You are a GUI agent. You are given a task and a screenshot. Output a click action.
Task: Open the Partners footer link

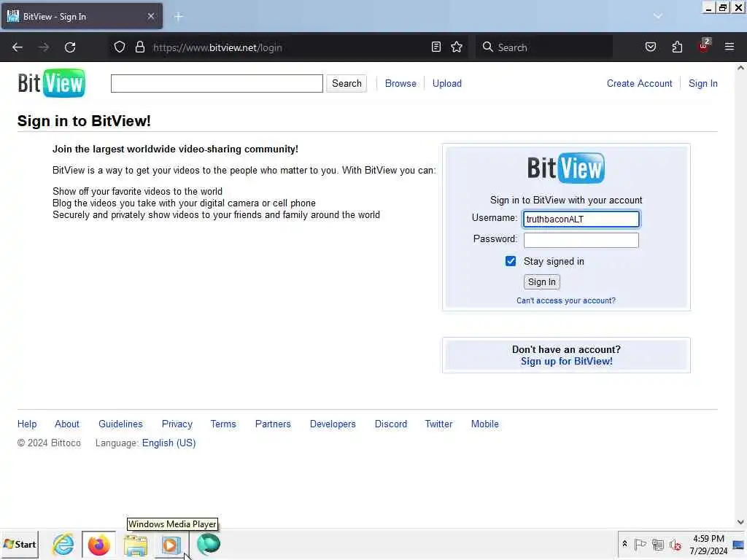[273, 424]
